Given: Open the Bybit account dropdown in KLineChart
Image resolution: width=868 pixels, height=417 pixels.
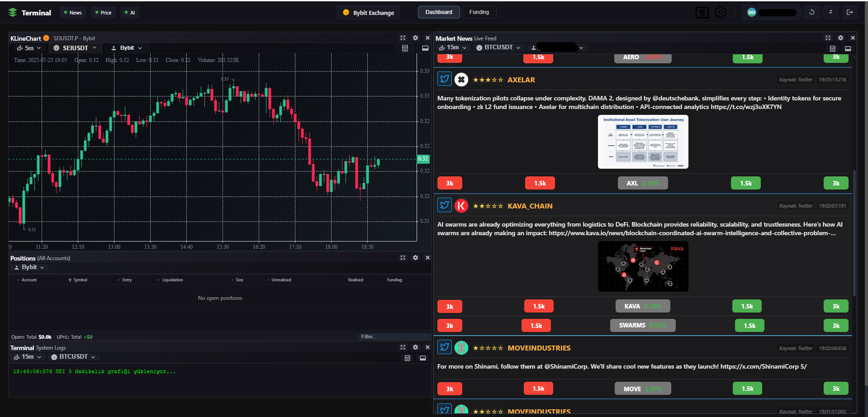Looking at the screenshot, I should coord(127,48).
